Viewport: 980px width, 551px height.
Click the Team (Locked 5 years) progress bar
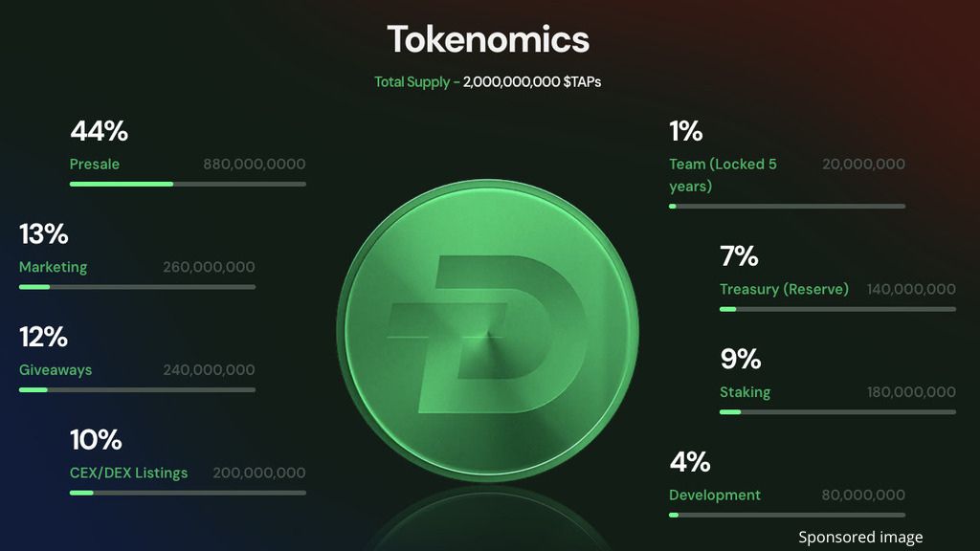(x=787, y=206)
